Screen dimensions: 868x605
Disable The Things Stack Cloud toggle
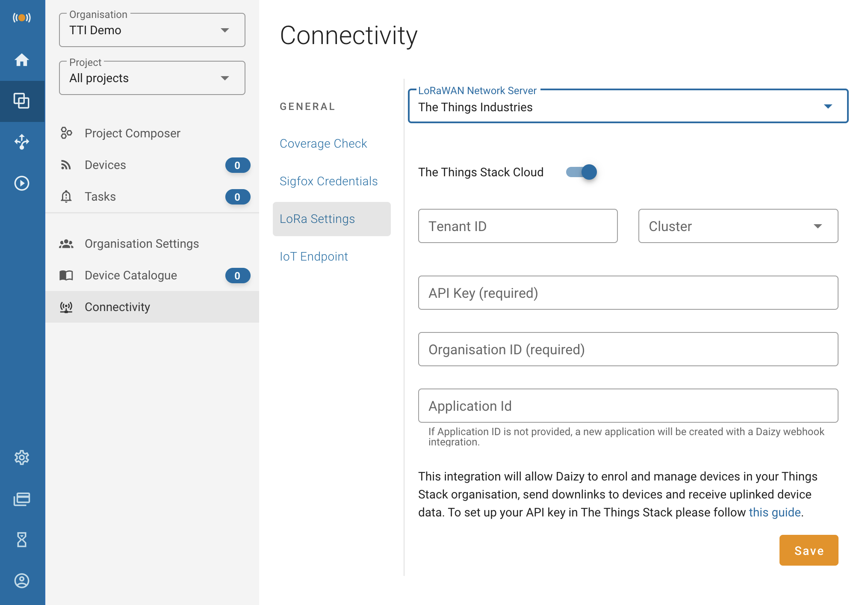[582, 172]
